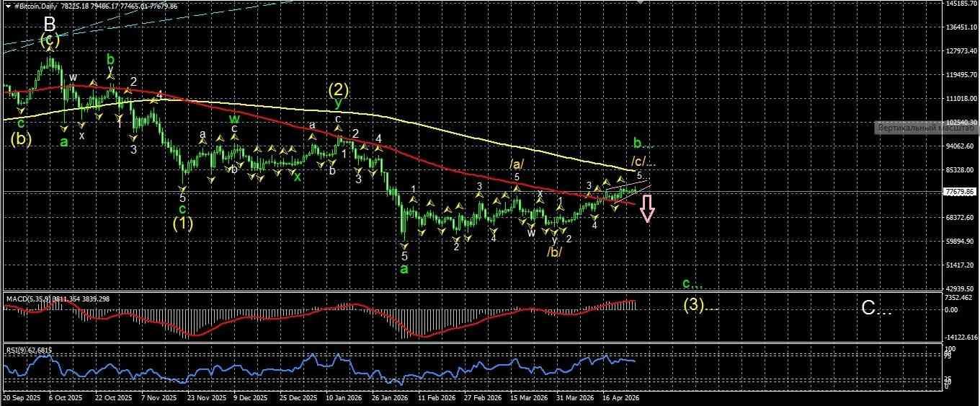Click the 145185.70 price scale value
This screenshot has width=980, height=406.
coord(961,4)
